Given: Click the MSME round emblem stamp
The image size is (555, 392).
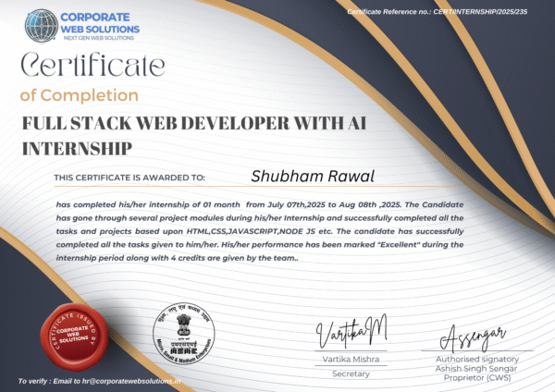Looking at the screenshot, I should (x=184, y=333).
